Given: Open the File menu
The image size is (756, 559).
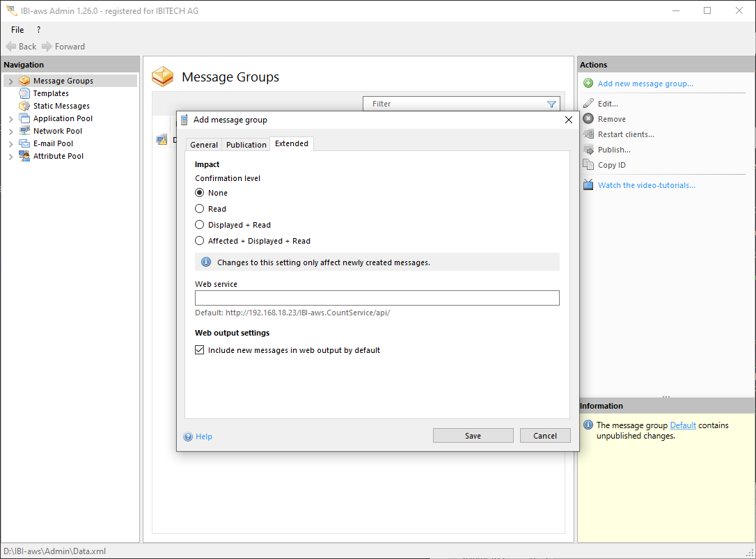Looking at the screenshot, I should 17,30.
